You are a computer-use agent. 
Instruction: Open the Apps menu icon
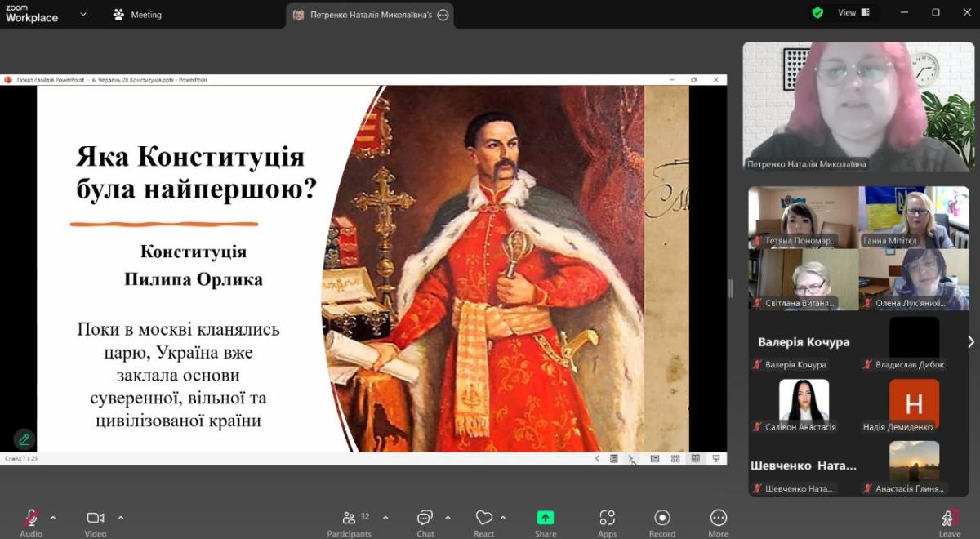[x=607, y=519]
